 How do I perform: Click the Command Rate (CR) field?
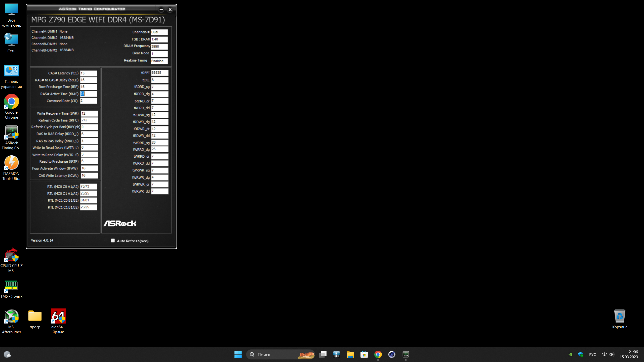tap(89, 101)
